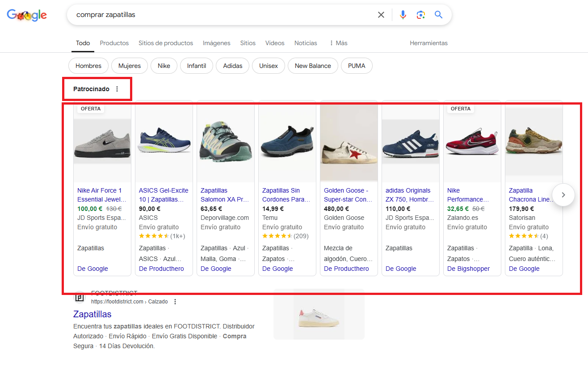Screen dimensions: 588x383
Task: Switch to the Videos tab
Action: [x=275, y=43]
